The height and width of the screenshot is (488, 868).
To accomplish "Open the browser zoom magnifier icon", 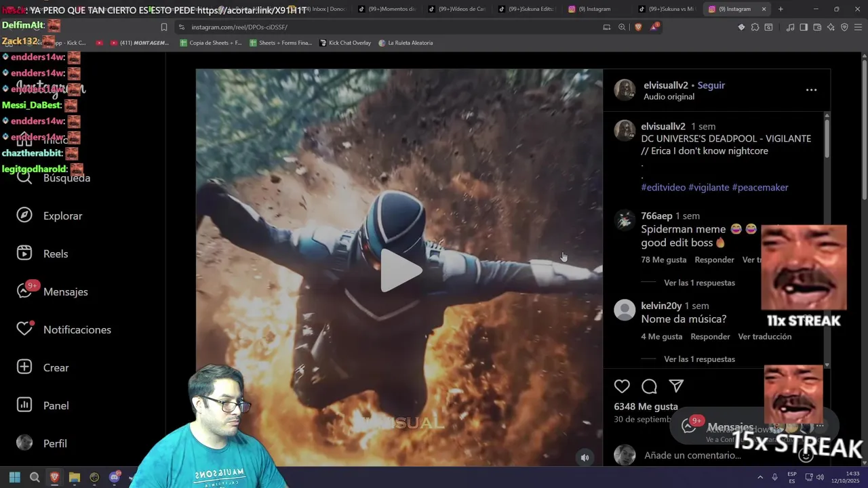I will coord(622,27).
